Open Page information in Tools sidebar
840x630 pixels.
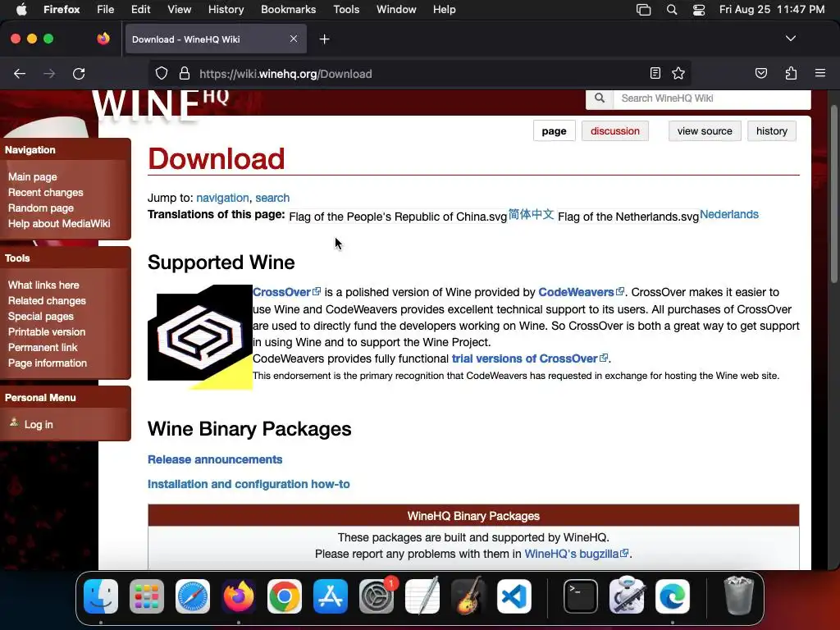pos(47,363)
